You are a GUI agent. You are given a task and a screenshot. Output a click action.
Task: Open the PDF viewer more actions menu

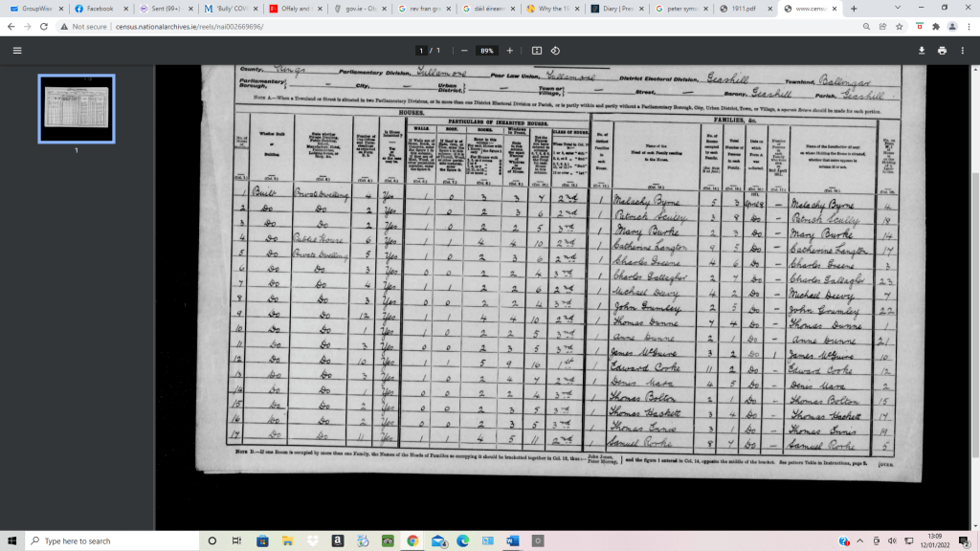964,50
